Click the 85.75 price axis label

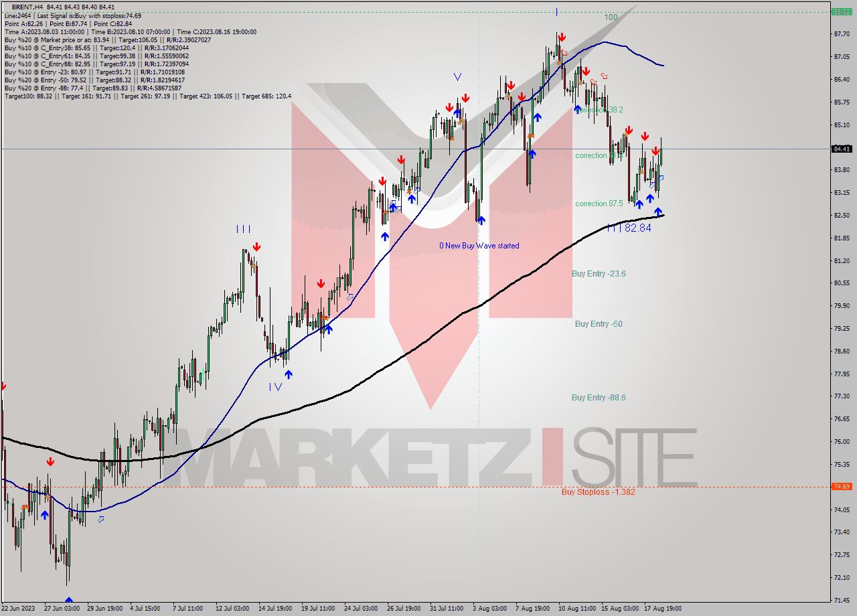coord(842,102)
